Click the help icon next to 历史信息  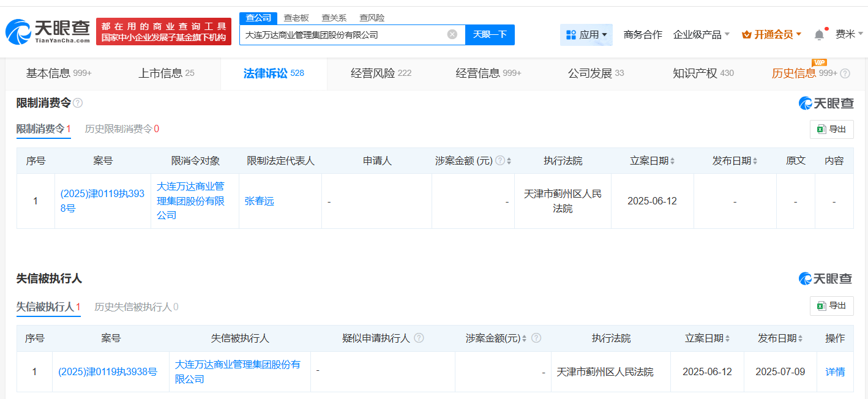845,73
